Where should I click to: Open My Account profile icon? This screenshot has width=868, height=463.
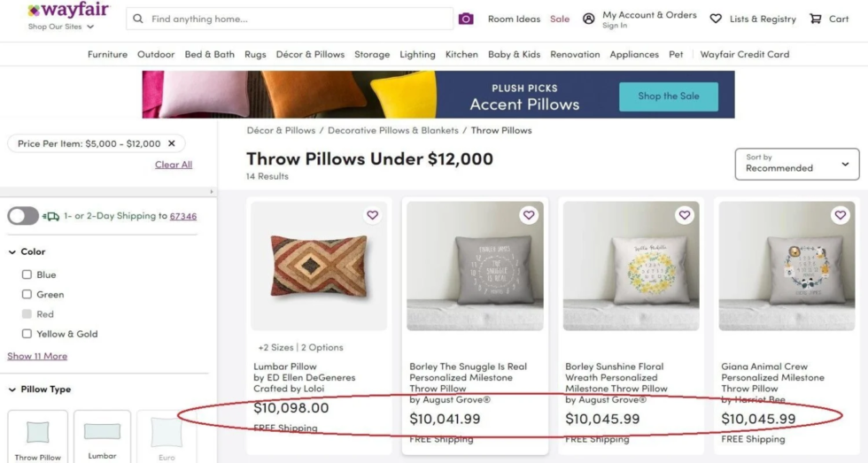[589, 19]
